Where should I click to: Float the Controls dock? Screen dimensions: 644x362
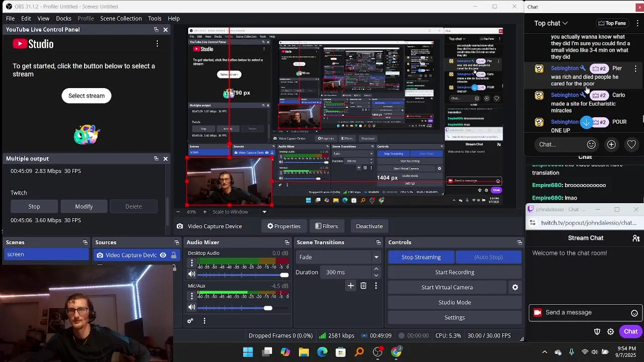click(x=519, y=242)
